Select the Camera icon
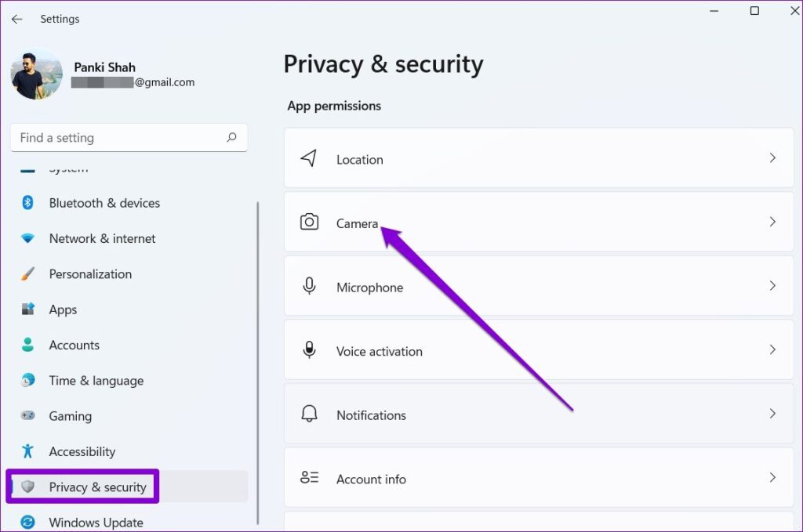Screen dimensions: 803x532 click(309, 222)
